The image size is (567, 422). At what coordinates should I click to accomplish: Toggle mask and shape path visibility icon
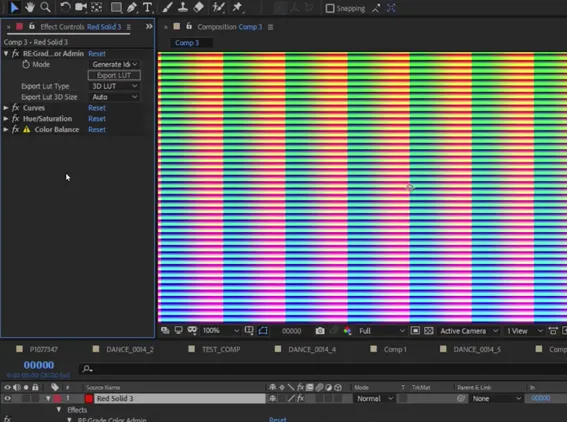coord(263,331)
